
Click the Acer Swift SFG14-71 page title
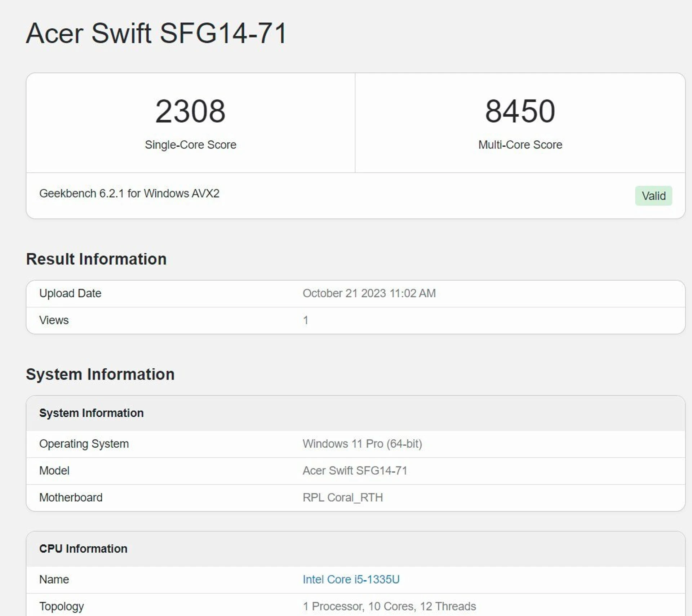pos(156,33)
